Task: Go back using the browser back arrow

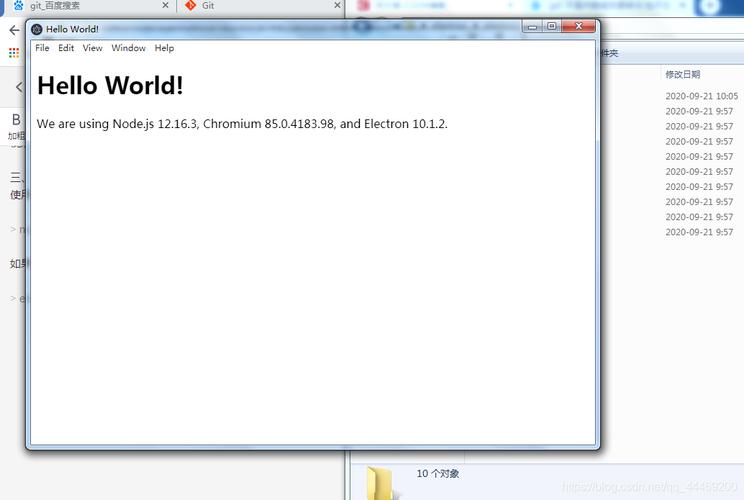Action: pyautogui.click(x=14, y=31)
